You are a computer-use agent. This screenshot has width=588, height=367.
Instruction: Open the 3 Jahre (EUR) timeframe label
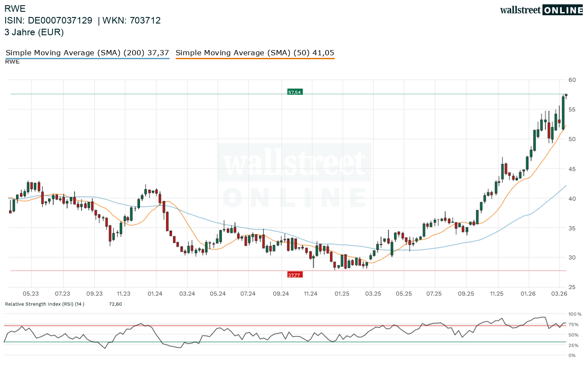pyautogui.click(x=34, y=32)
